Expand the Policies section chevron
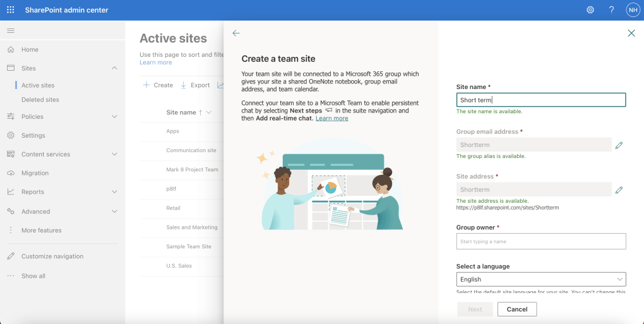 [114, 117]
